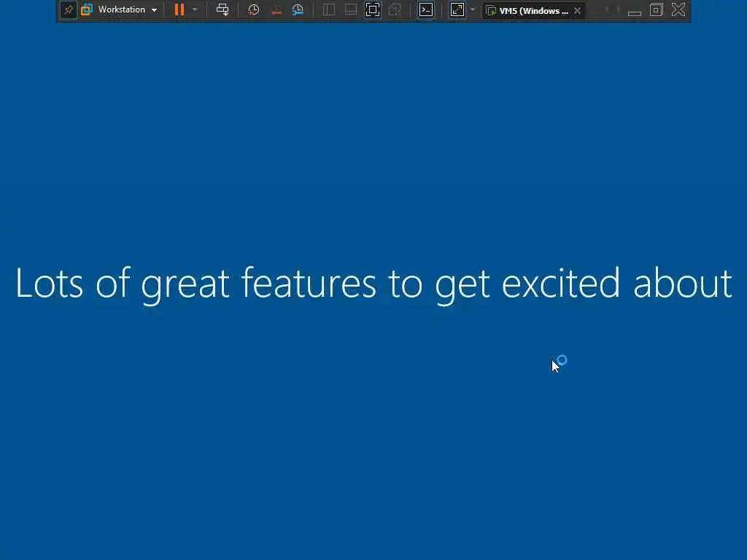Viewport: 747px width, 560px height.
Task: Expand the stretch guest dropdown arrow
Action: pyautogui.click(x=473, y=9)
